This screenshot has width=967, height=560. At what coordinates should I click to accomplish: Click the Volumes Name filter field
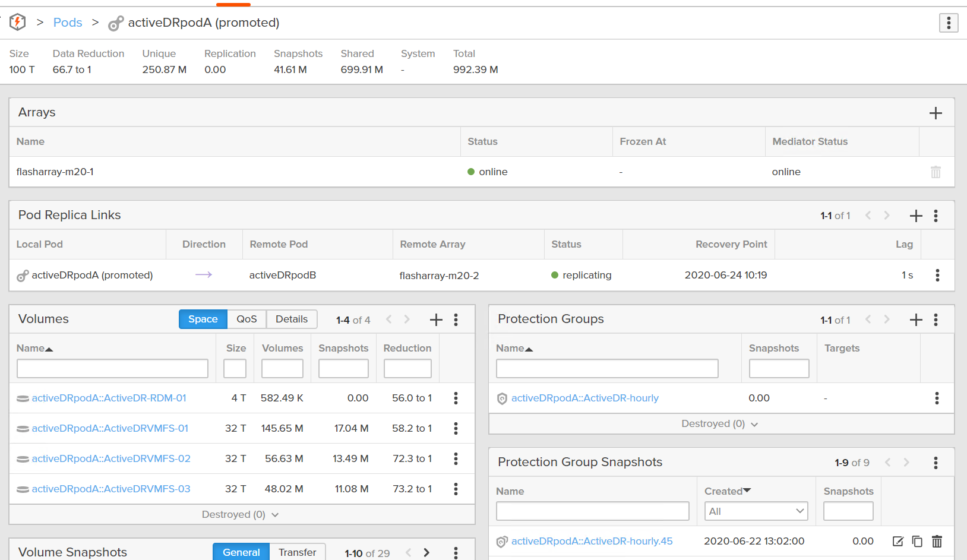[x=113, y=368]
